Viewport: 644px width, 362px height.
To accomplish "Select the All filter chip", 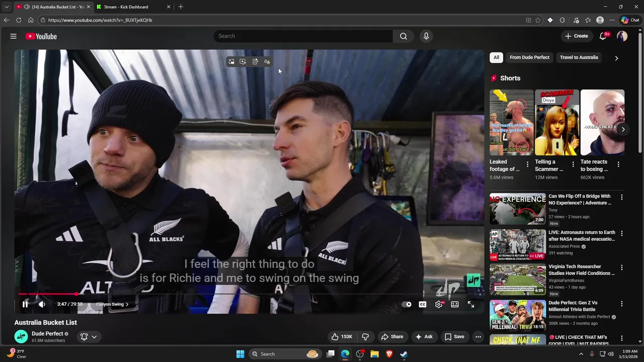I will point(496,57).
